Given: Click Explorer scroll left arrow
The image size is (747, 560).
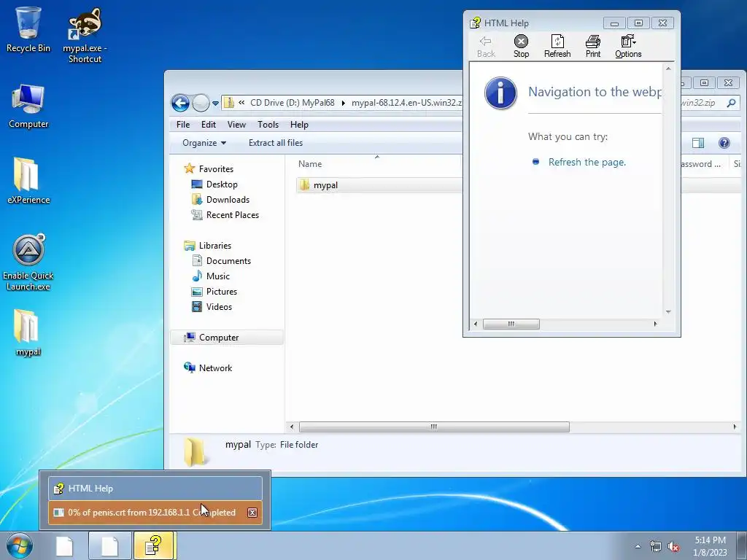Looking at the screenshot, I should (x=292, y=427).
